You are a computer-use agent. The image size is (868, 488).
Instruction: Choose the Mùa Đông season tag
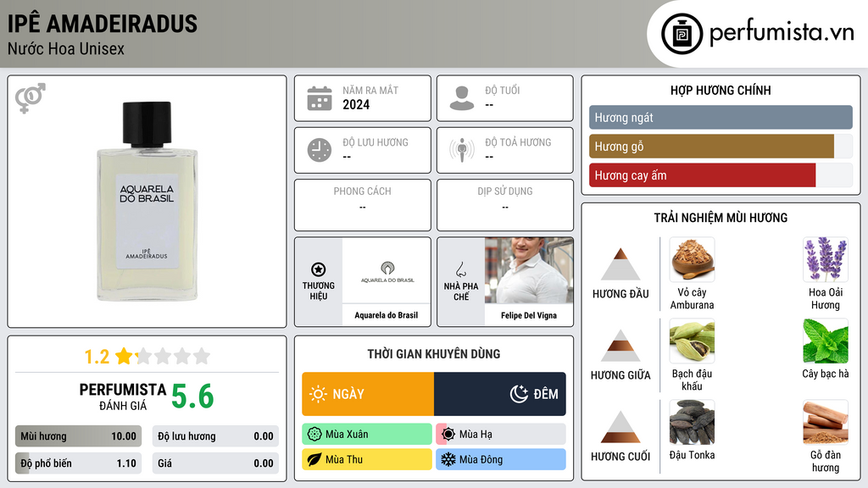pyautogui.click(x=501, y=459)
